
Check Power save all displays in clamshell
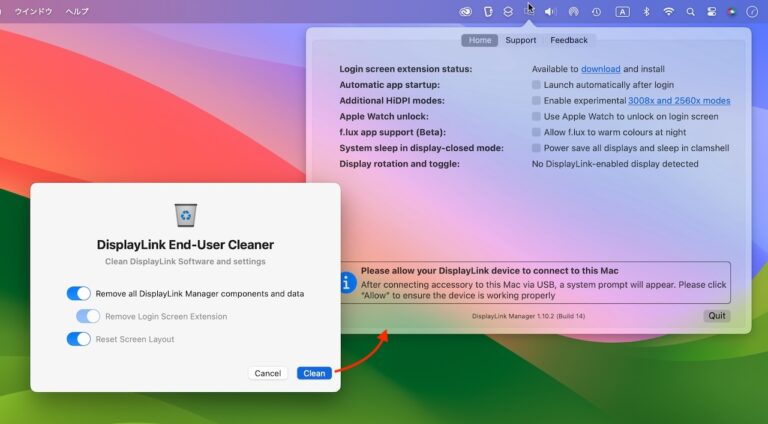tap(536, 148)
